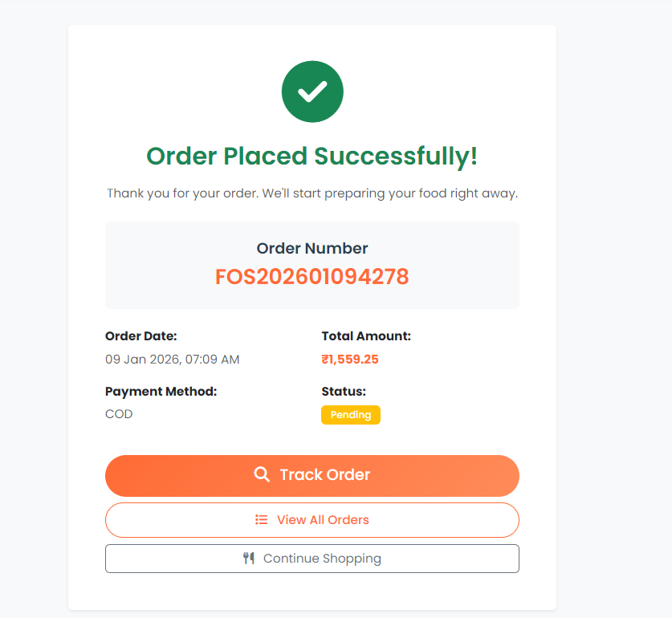Click the yellow Pending status badge
This screenshot has height=618, width=672.
tap(350, 415)
